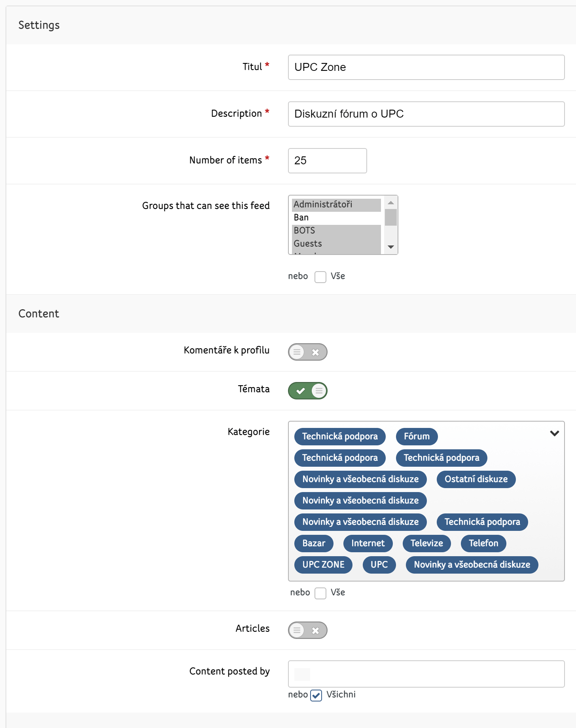Click Novinky tag beside Ostatní diskuze
Screen dimensions: 576x728
point(360,479)
